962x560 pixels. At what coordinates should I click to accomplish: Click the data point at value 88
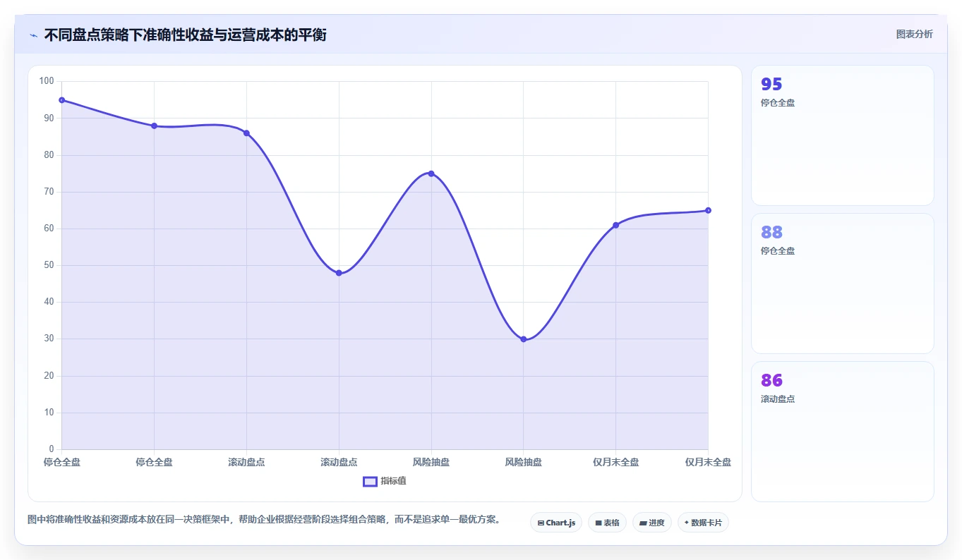pyautogui.click(x=154, y=126)
